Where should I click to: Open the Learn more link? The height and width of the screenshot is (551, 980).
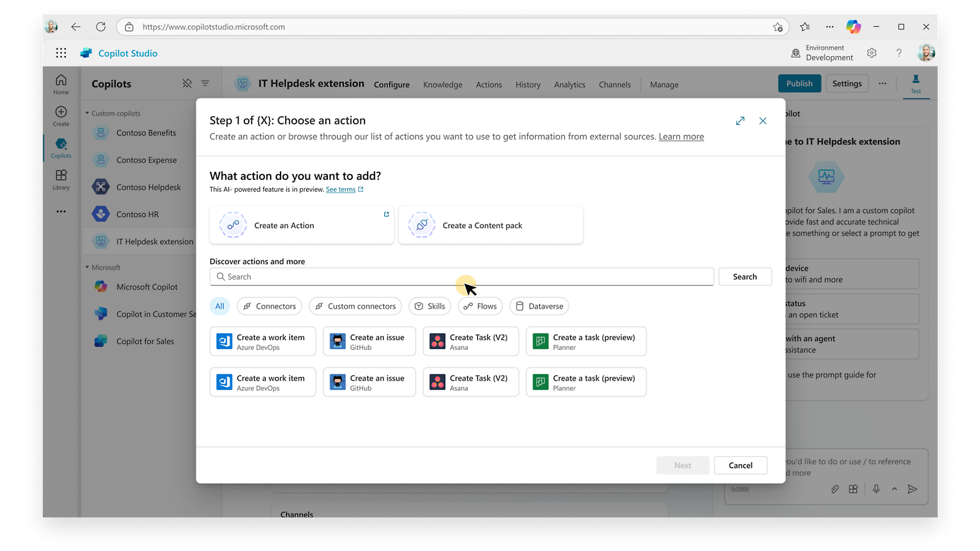[681, 136]
